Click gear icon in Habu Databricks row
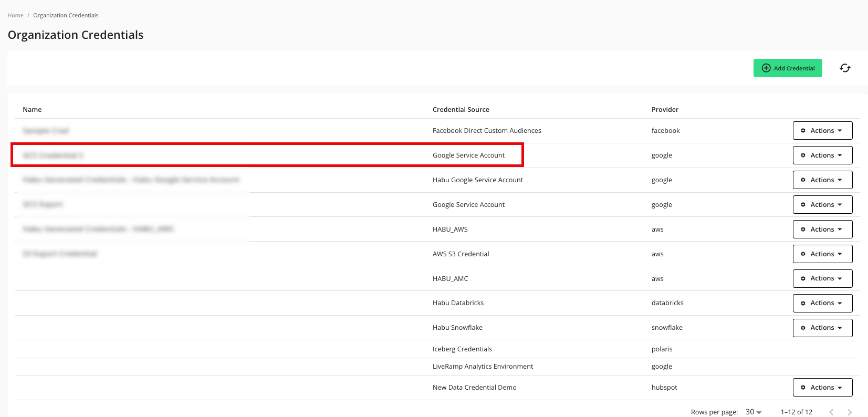The height and width of the screenshot is (417, 868). 803,303
